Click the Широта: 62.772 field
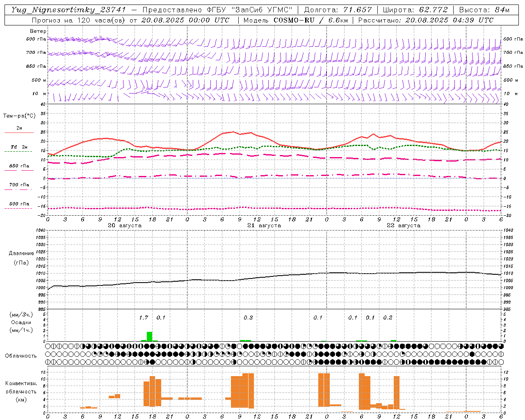Viewport: 525px width, 420px height. [x=415, y=10]
